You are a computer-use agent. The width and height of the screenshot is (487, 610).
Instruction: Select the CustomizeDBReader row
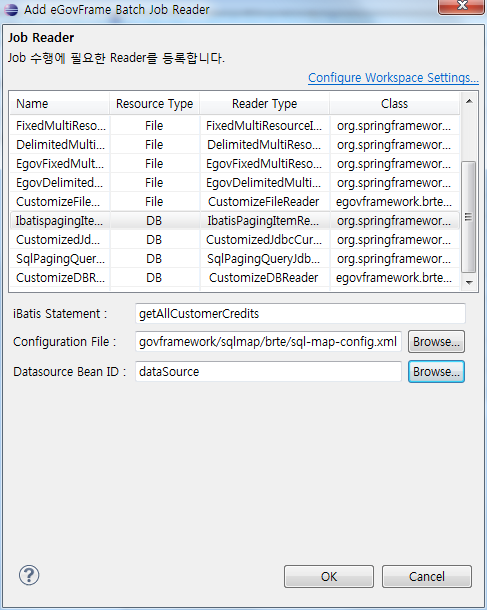tap(235, 278)
